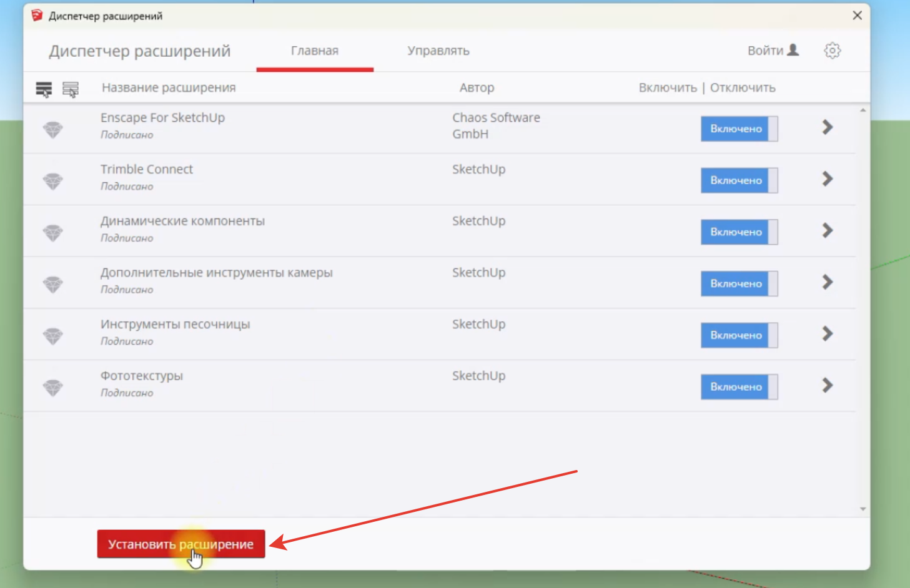Click the Enscape For SketchUp gem icon
The height and width of the screenshot is (588, 910).
[x=53, y=129]
